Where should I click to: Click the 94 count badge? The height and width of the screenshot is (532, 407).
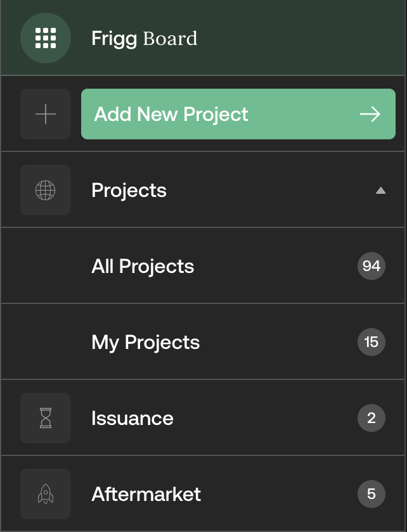[x=371, y=266]
